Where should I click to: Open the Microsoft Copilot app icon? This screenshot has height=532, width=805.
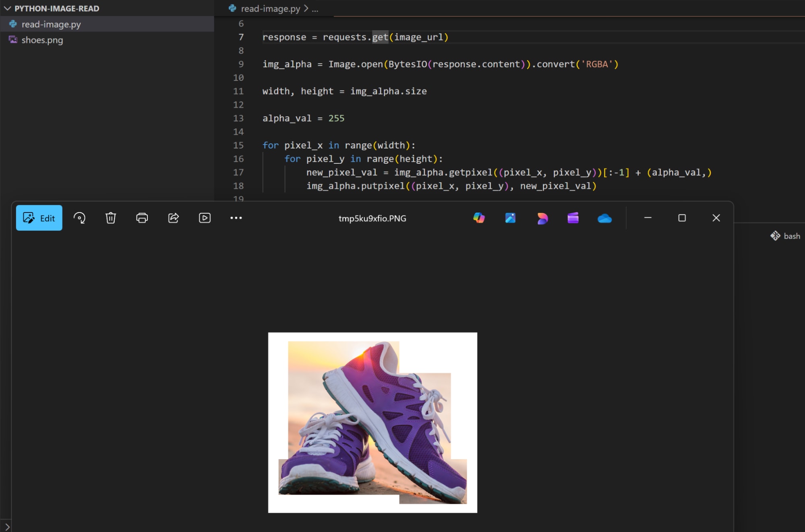point(479,218)
